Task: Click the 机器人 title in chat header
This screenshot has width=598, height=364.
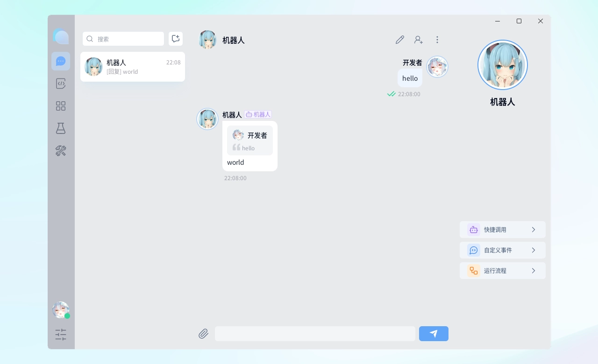Action: click(x=234, y=40)
